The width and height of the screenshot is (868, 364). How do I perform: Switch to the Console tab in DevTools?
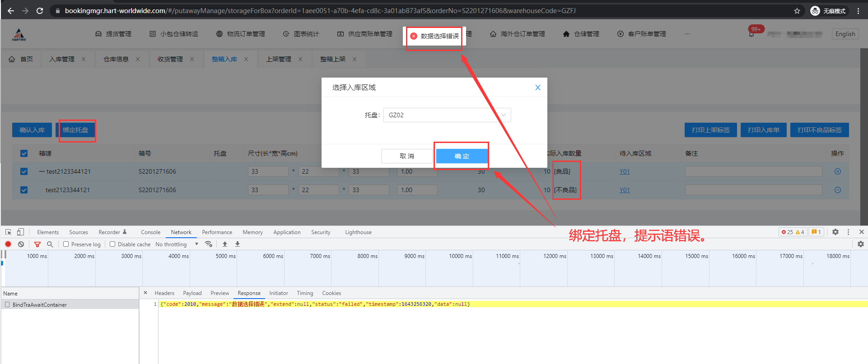pos(150,232)
